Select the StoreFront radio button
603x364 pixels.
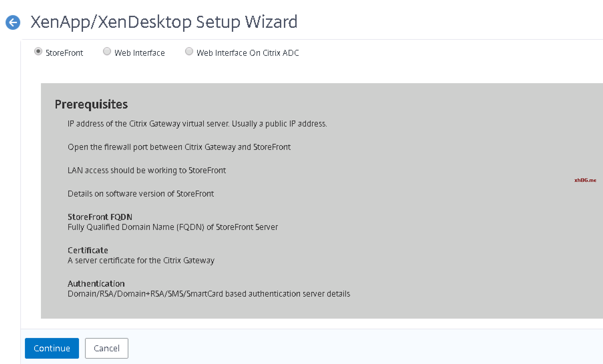click(x=38, y=52)
